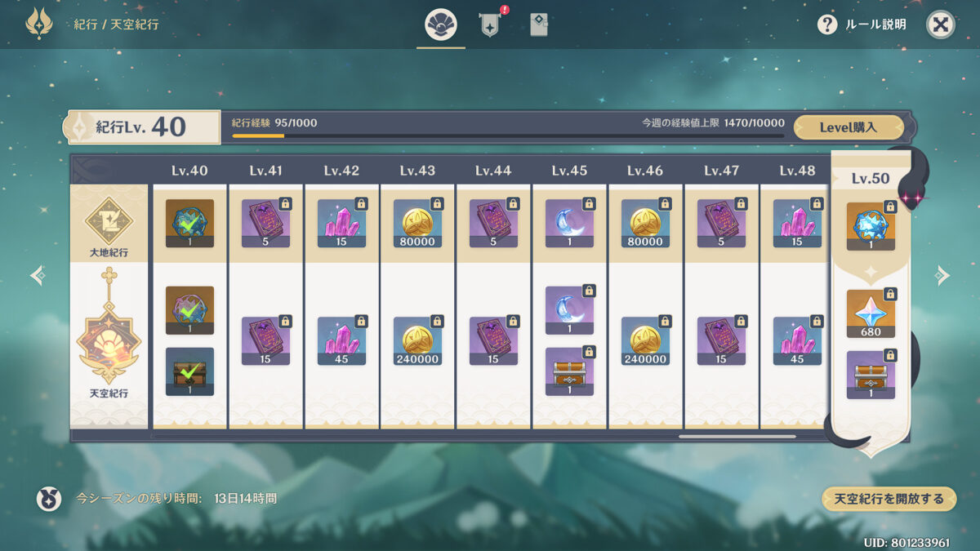Select the Lv.43 mora coin 80000 reward
This screenshot has width=980, height=551.
coord(418,224)
